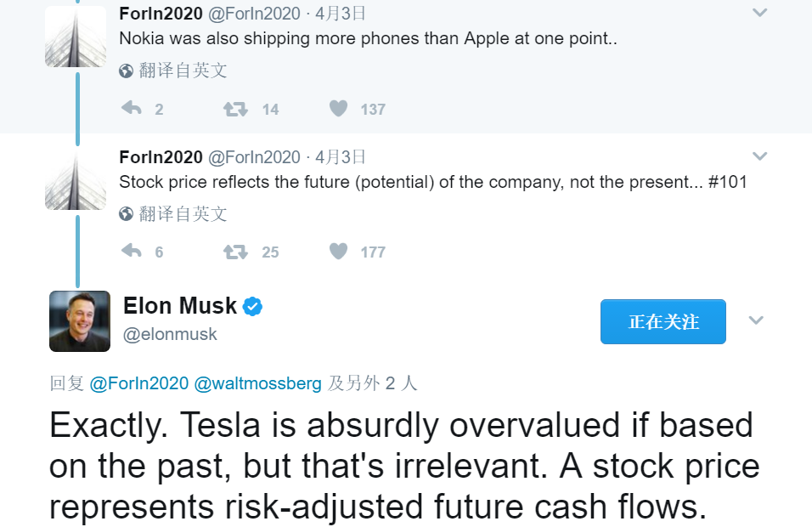The height and width of the screenshot is (527, 812).
Task: Open Elon Musk's profile photo
Action: point(80,321)
